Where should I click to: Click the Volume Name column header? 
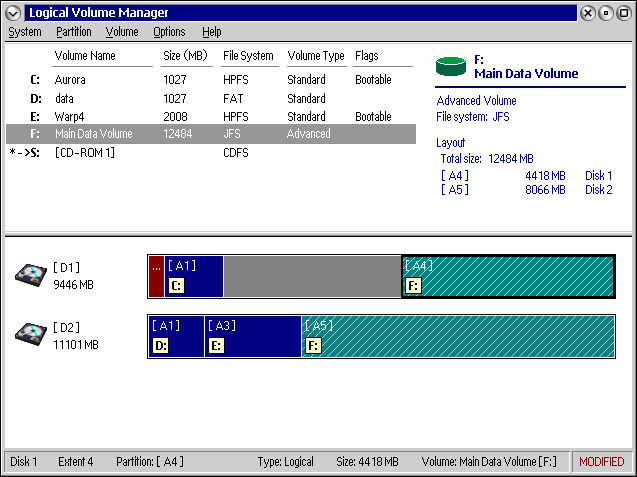coord(85,56)
